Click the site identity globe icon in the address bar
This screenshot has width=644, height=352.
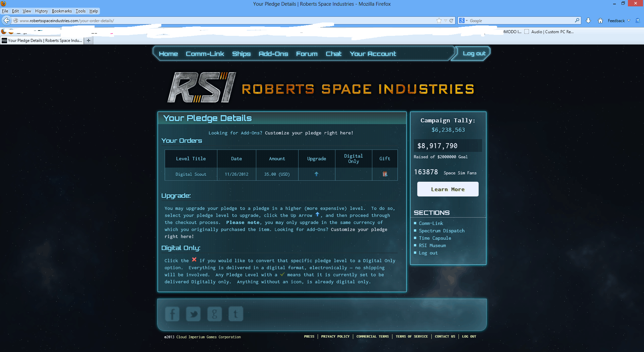point(15,21)
